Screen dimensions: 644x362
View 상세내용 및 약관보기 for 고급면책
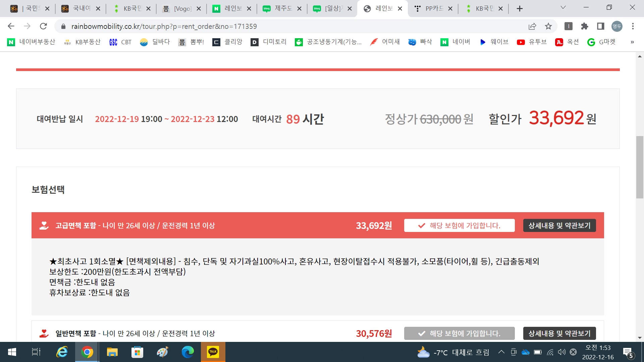559,226
